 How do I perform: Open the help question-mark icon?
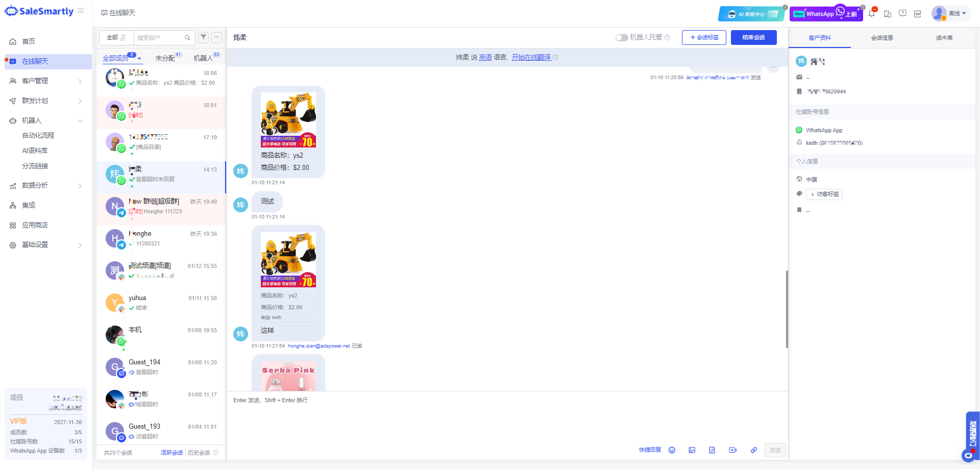tap(903, 13)
